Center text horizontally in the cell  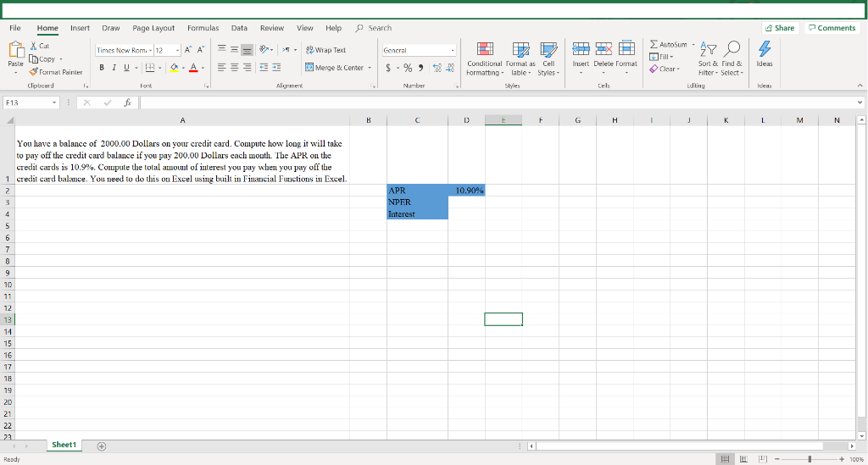click(234, 68)
